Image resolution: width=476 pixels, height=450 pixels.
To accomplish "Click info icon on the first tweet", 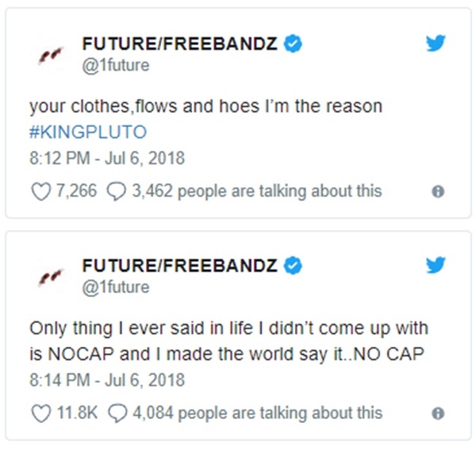I will click(x=437, y=191).
